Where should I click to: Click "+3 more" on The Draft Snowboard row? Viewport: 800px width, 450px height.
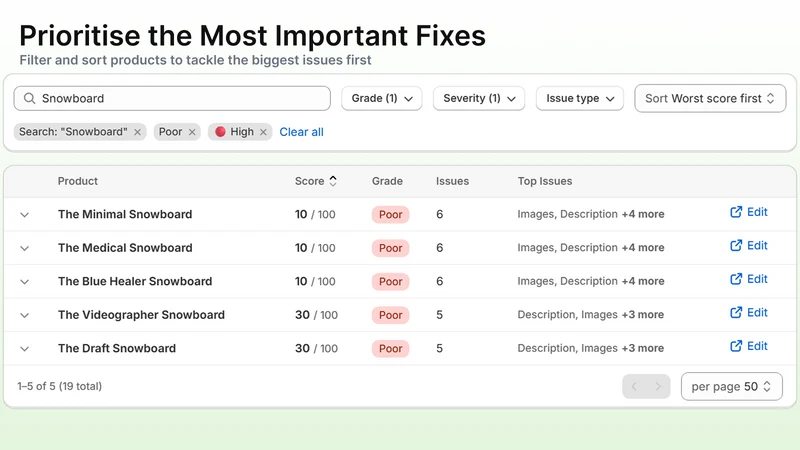[643, 348]
